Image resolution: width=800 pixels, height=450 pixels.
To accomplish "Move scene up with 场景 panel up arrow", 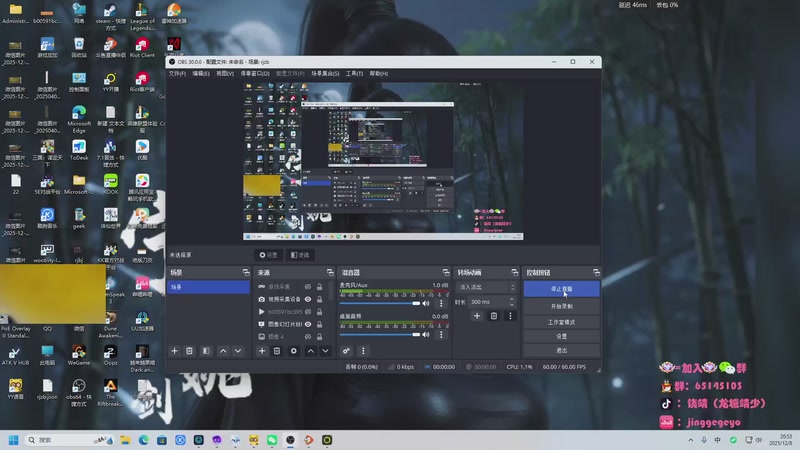I will tap(223, 351).
